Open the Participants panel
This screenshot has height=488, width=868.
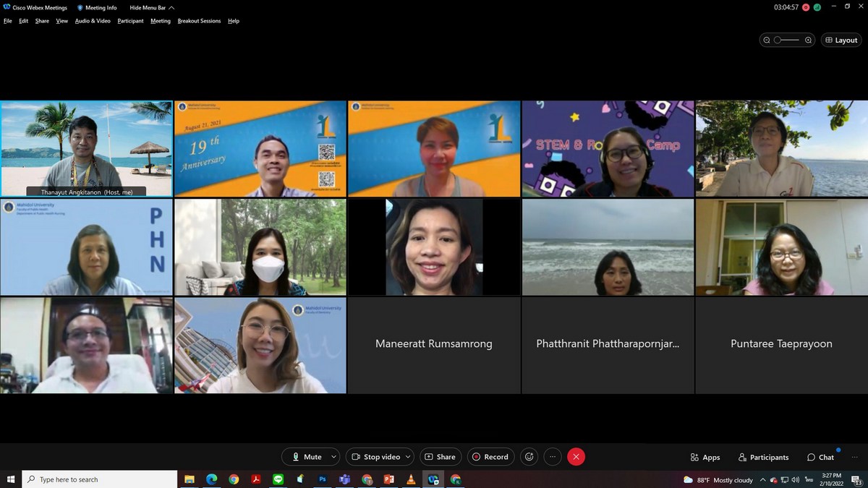pos(763,457)
